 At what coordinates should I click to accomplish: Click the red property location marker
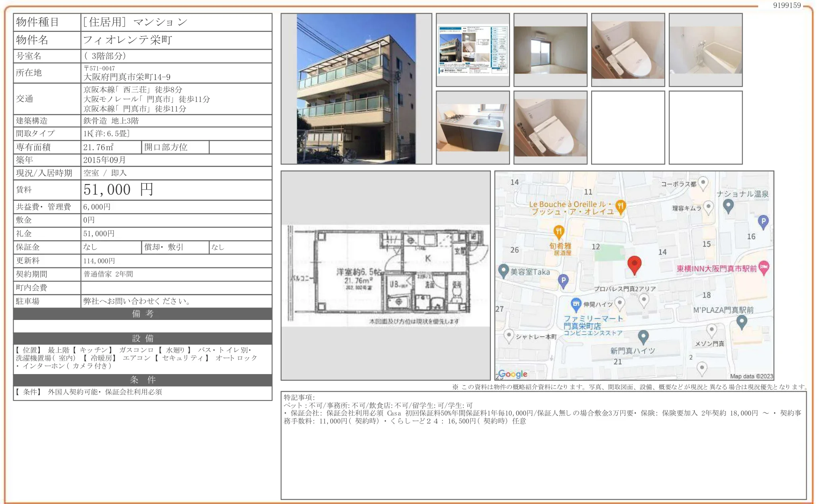635,264
